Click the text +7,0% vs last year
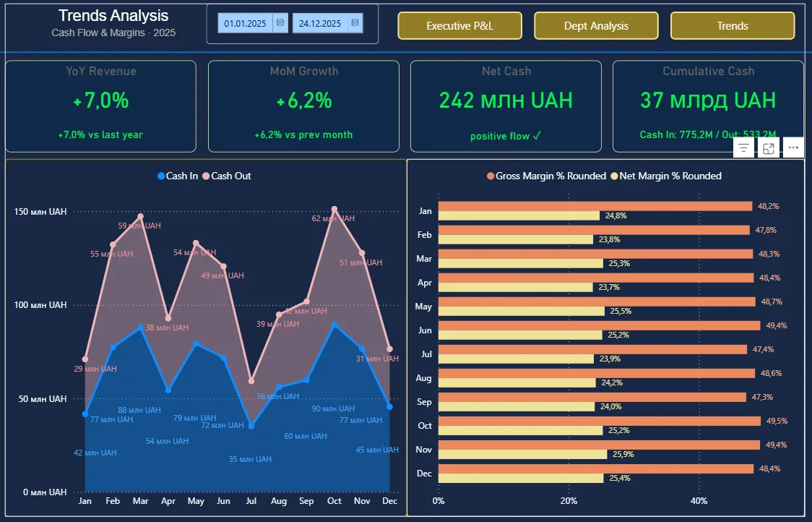 click(100, 134)
